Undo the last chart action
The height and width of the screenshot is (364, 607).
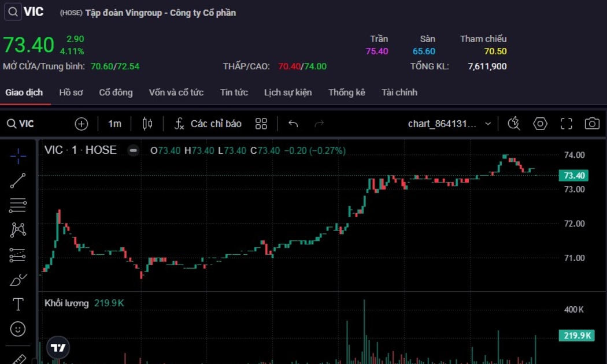click(x=293, y=124)
